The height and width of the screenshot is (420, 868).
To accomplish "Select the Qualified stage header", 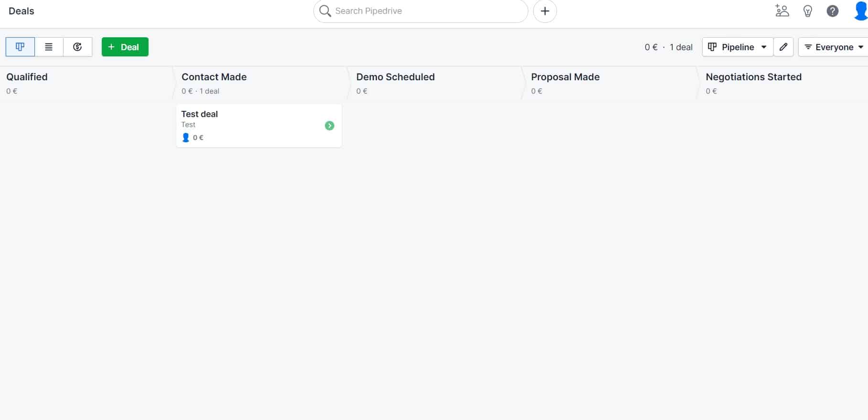I will (x=27, y=77).
